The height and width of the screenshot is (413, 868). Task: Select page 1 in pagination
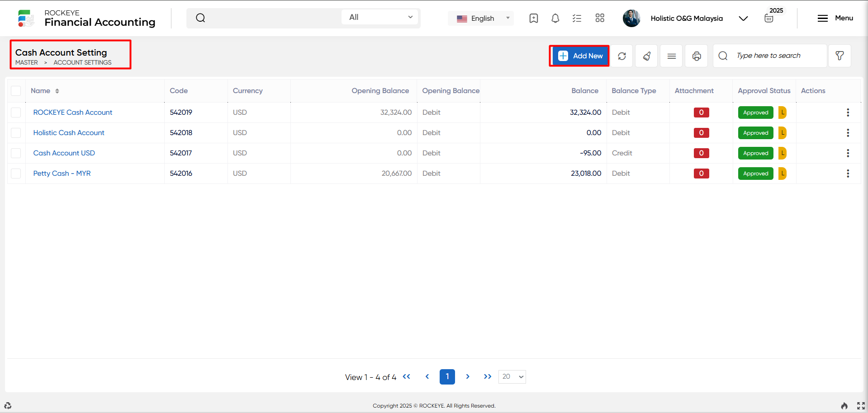tap(447, 377)
